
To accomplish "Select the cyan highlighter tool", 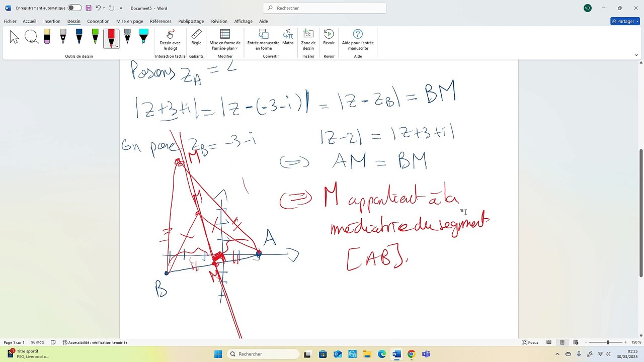I will pos(143,37).
